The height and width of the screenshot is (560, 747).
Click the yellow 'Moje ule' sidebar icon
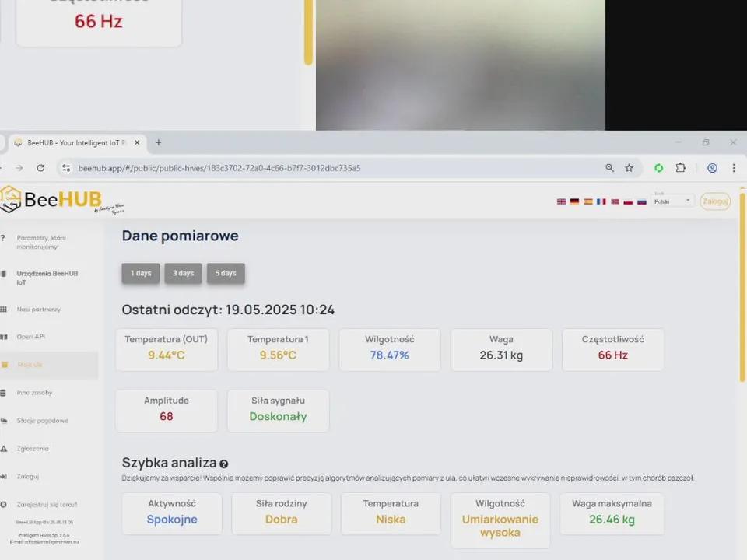tap(5, 365)
